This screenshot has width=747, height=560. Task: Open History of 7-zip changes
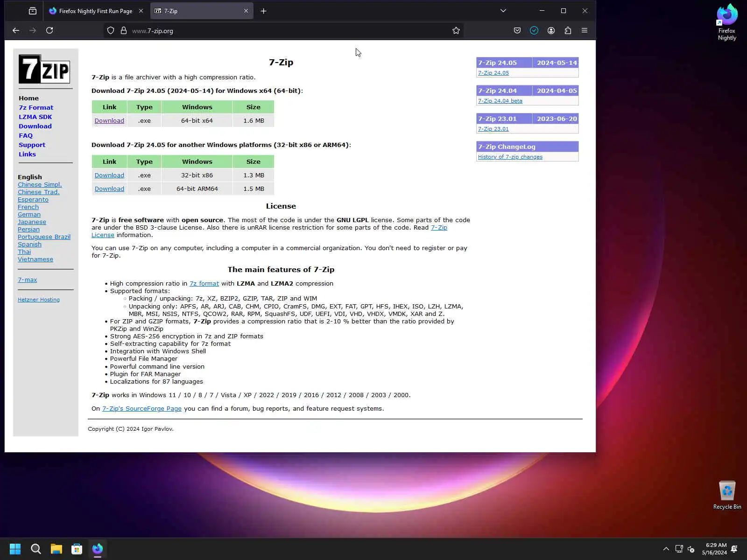[510, 157]
